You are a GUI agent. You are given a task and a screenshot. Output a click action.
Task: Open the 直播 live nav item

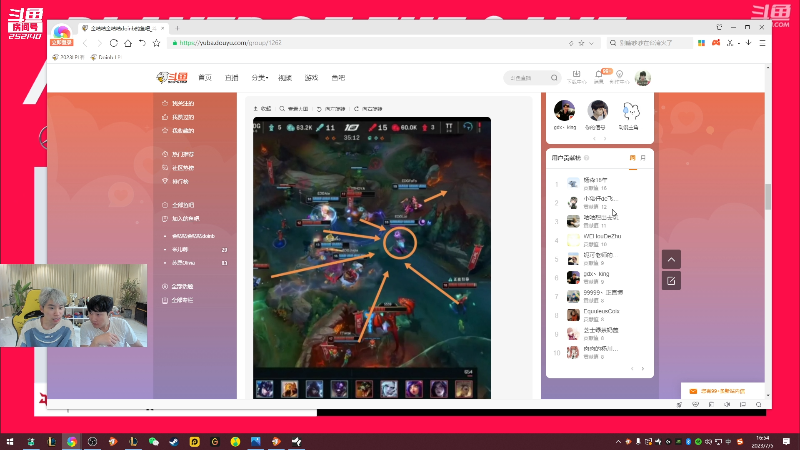coord(232,78)
